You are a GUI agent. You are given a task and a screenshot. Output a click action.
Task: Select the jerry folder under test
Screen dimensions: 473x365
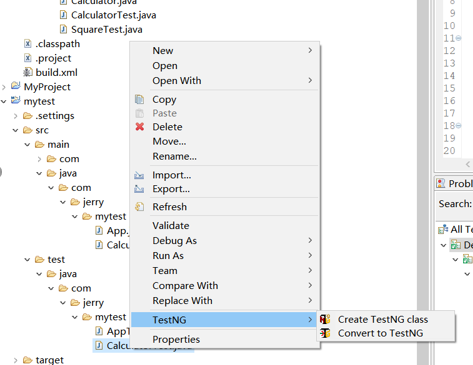click(93, 303)
